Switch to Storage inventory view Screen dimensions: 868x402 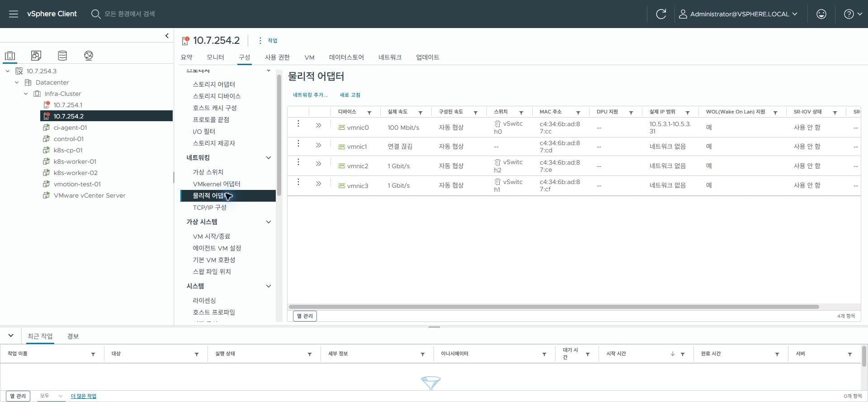click(x=62, y=56)
